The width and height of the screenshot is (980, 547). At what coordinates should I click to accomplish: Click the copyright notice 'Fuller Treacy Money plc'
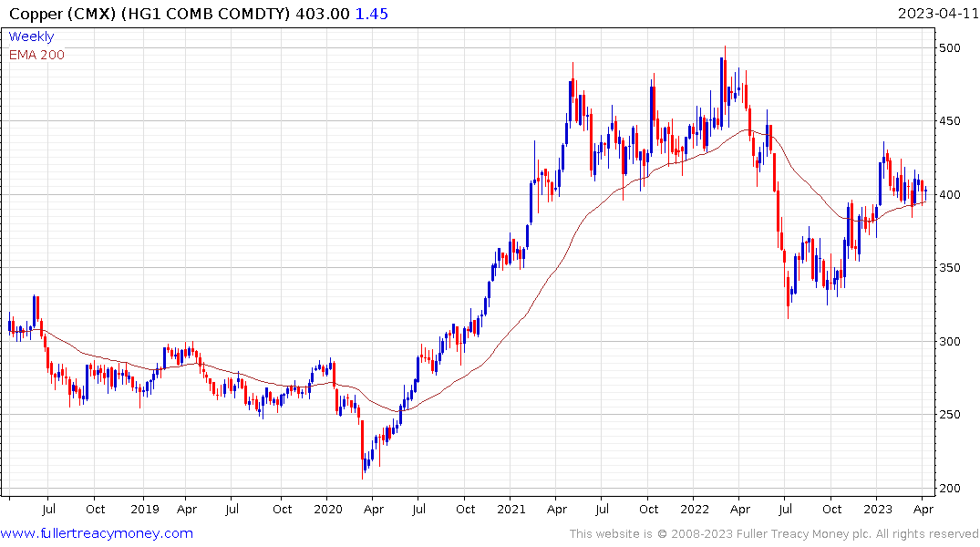tap(804, 534)
